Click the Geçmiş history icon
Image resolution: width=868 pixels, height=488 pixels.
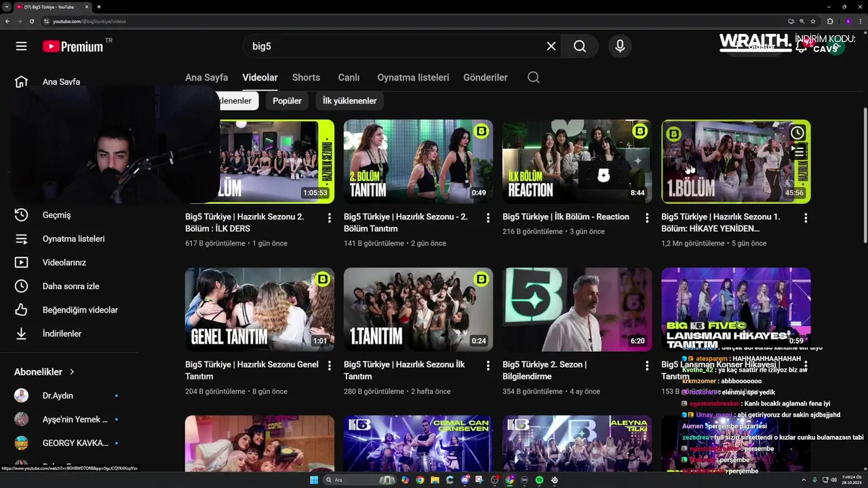(x=21, y=215)
